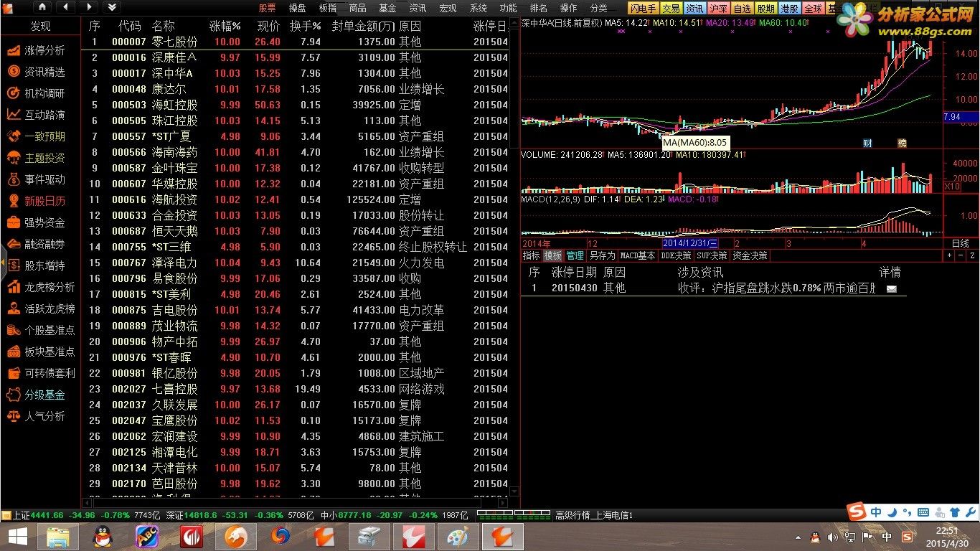Click scrollbar down arrow of stock list
980x551 pixels.
(x=514, y=491)
